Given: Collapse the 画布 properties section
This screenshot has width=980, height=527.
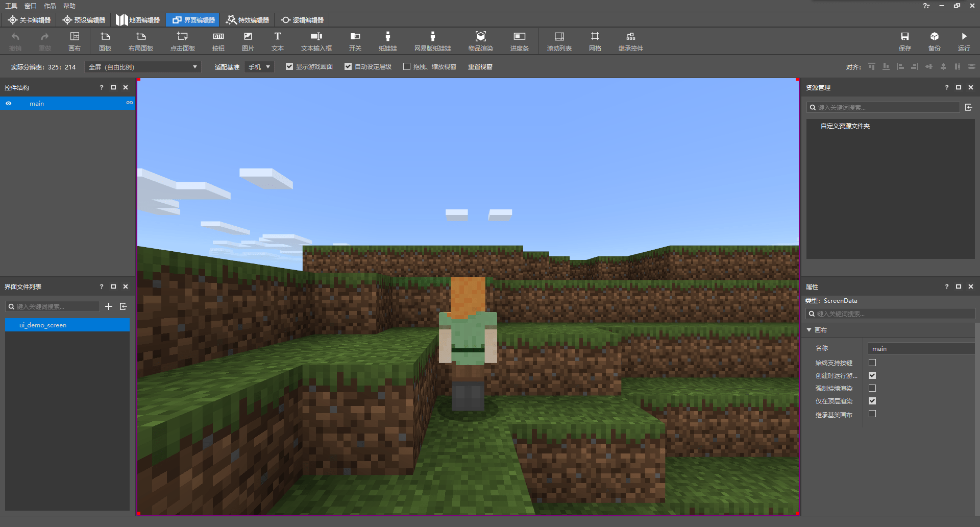Looking at the screenshot, I should pos(809,330).
